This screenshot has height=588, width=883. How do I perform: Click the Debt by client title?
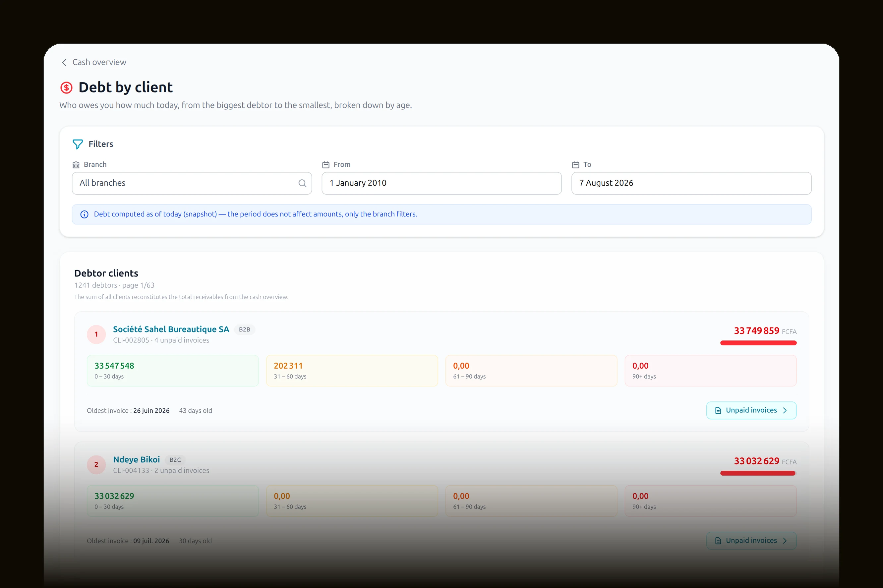126,88
